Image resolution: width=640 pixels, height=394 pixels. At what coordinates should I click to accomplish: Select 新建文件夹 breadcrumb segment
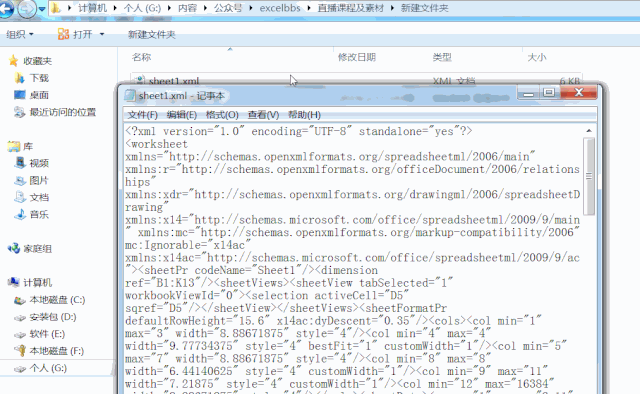(x=424, y=8)
